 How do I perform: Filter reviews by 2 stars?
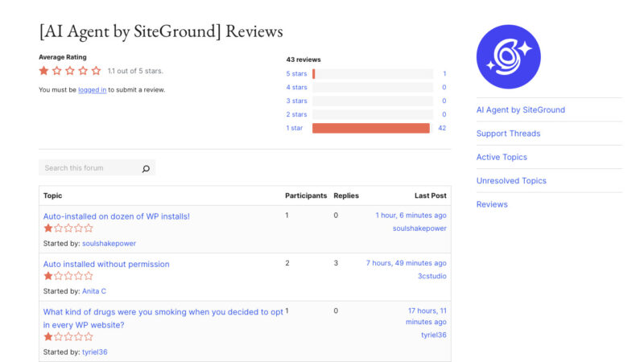click(x=296, y=114)
